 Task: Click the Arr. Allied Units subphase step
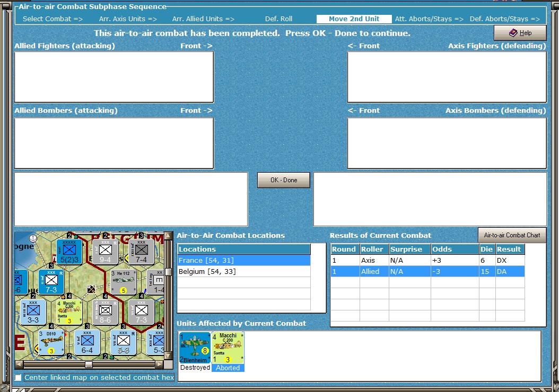tap(203, 19)
